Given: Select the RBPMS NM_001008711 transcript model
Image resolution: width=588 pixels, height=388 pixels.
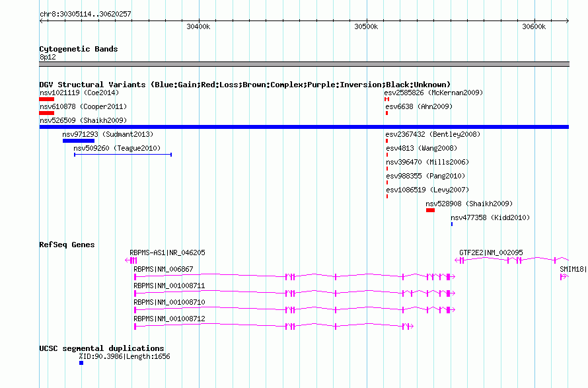Looking at the screenshot, I should pos(295,293).
